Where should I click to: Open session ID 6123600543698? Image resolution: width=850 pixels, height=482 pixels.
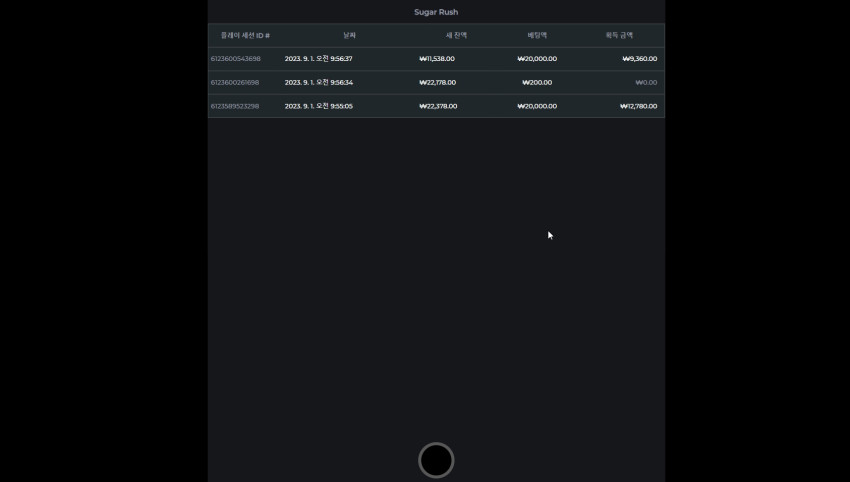[235, 59]
